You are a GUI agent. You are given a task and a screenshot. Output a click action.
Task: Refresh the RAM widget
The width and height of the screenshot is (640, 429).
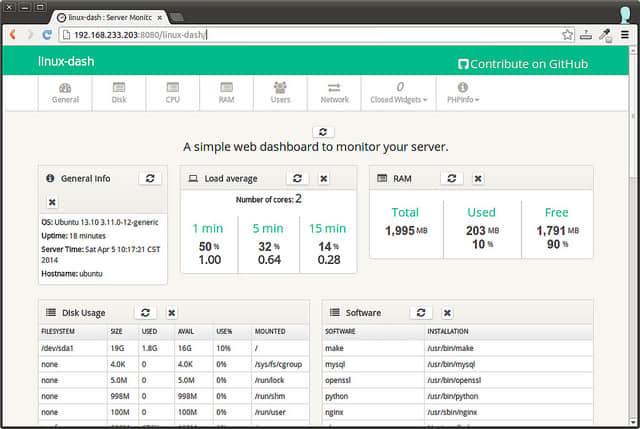coord(451,178)
